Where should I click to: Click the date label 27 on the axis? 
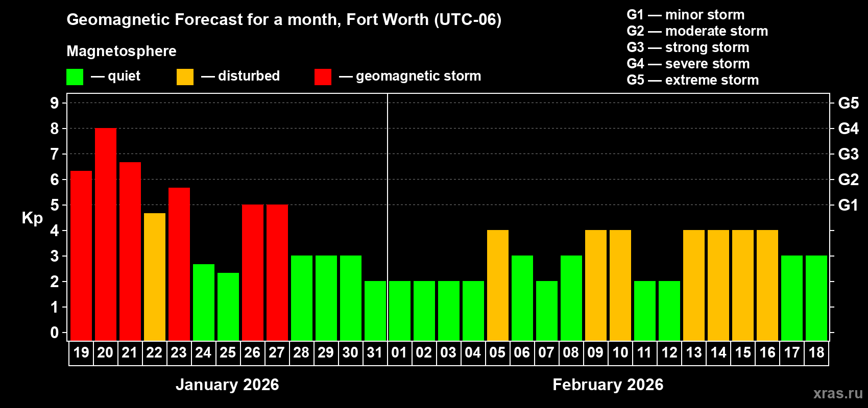click(x=277, y=352)
